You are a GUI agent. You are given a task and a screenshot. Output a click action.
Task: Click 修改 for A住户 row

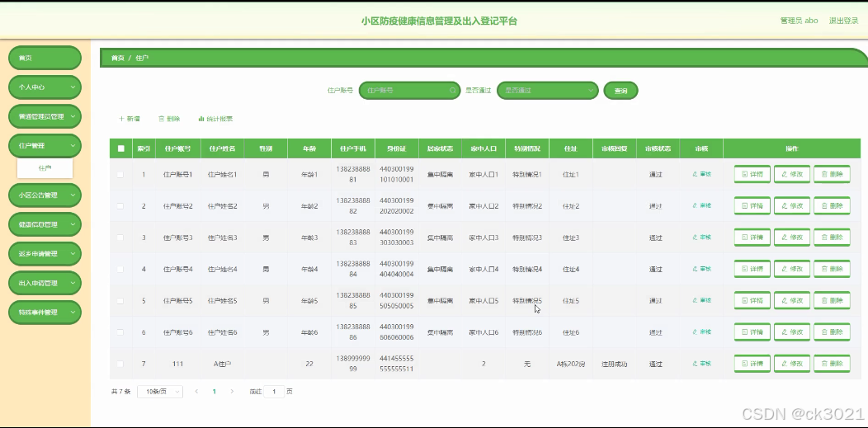pyautogui.click(x=792, y=364)
